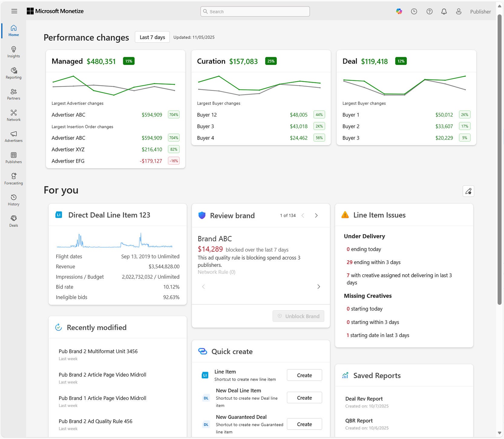Click the Unblock Brand button

298,316
